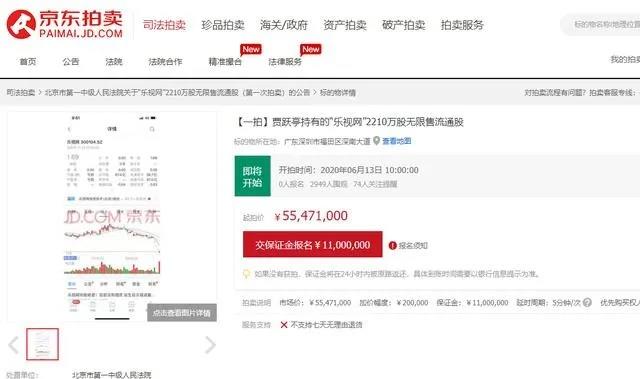
Task: Click the auction title for 乐视网 shares
Action: click(x=349, y=122)
